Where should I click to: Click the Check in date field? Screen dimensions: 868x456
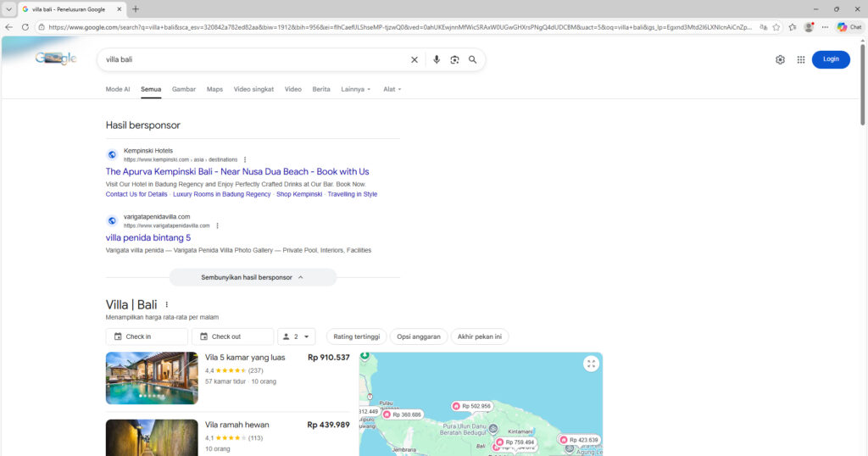click(147, 336)
